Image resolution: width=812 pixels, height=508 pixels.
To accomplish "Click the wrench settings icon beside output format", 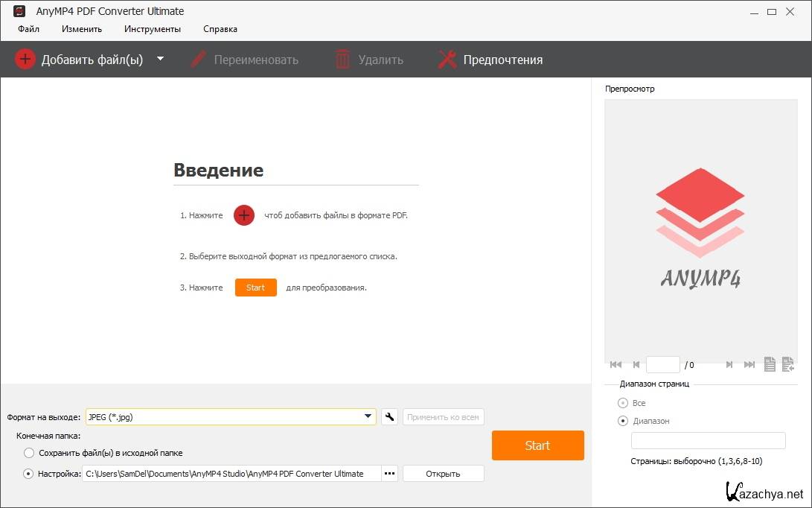I will [389, 417].
